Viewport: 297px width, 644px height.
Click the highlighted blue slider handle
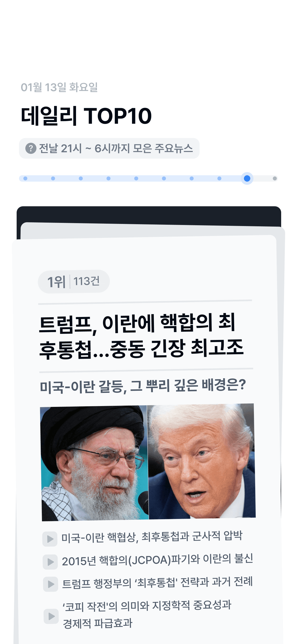click(x=247, y=178)
